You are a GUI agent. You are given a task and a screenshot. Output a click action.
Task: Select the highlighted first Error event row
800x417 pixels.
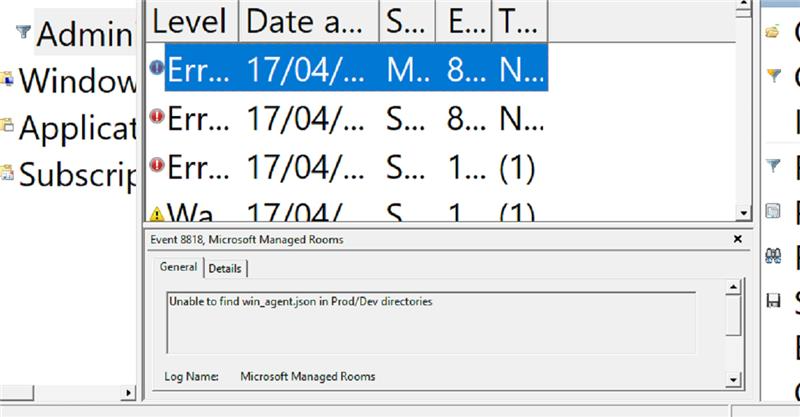[350, 68]
